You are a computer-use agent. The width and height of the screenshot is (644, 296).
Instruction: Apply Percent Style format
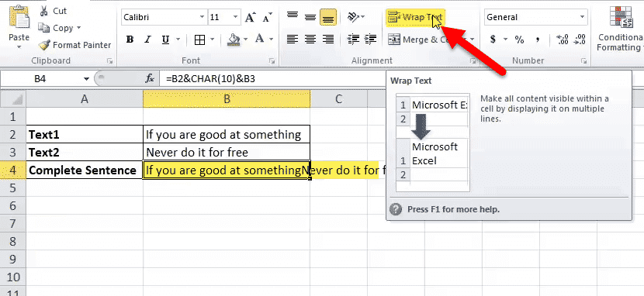(x=520, y=40)
